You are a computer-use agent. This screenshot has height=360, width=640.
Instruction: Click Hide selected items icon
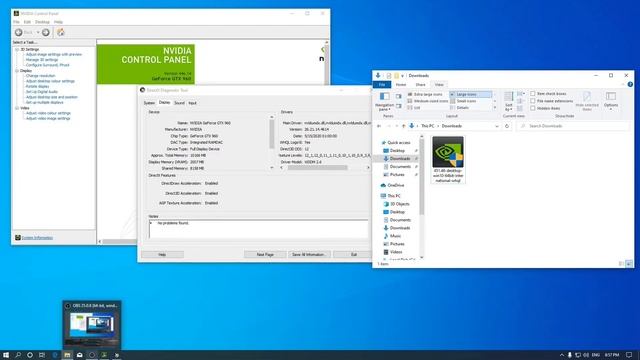click(x=587, y=101)
